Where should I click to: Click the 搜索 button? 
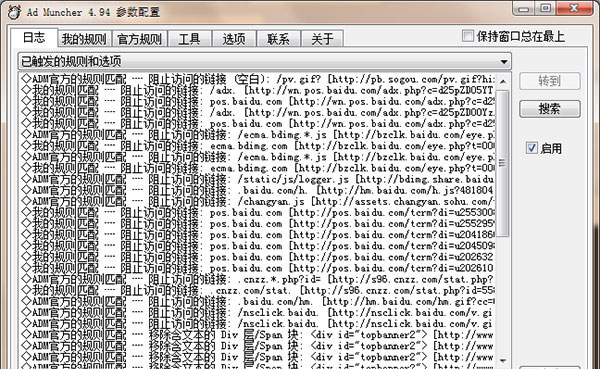coord(549,109)
